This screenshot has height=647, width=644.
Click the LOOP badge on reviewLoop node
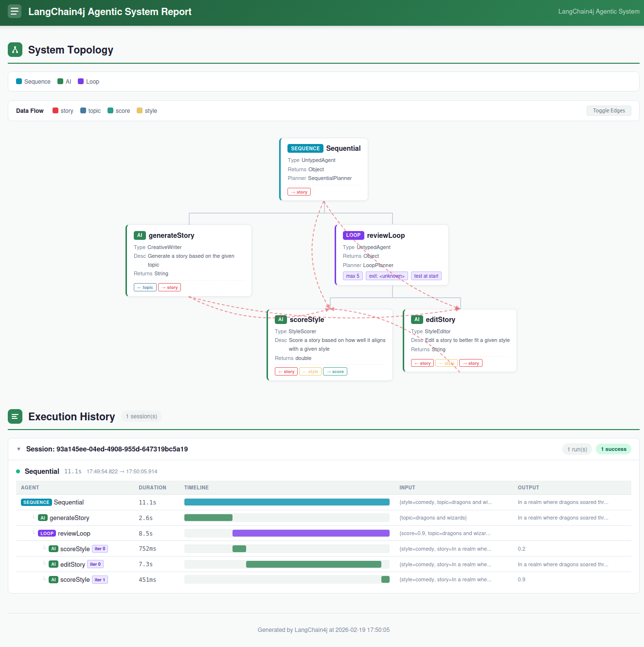point(353,235)
